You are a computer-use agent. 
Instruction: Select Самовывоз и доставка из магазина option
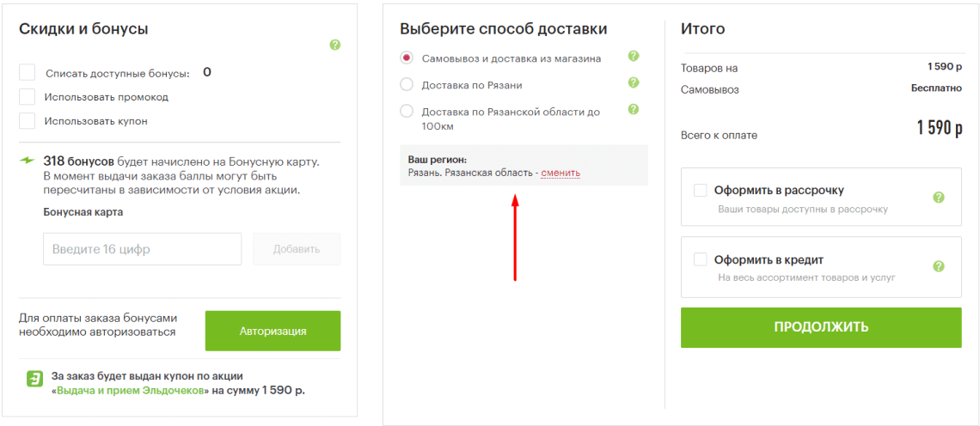pos(407,58)
